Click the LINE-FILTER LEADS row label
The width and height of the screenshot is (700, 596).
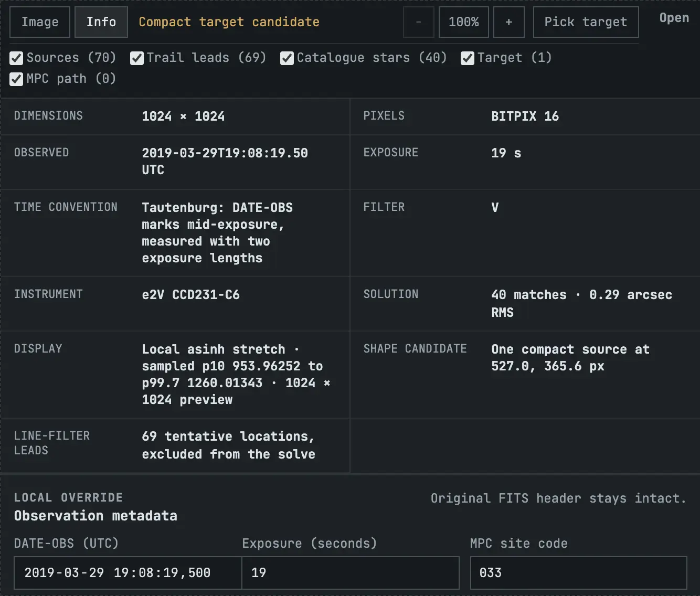[52, 443]
